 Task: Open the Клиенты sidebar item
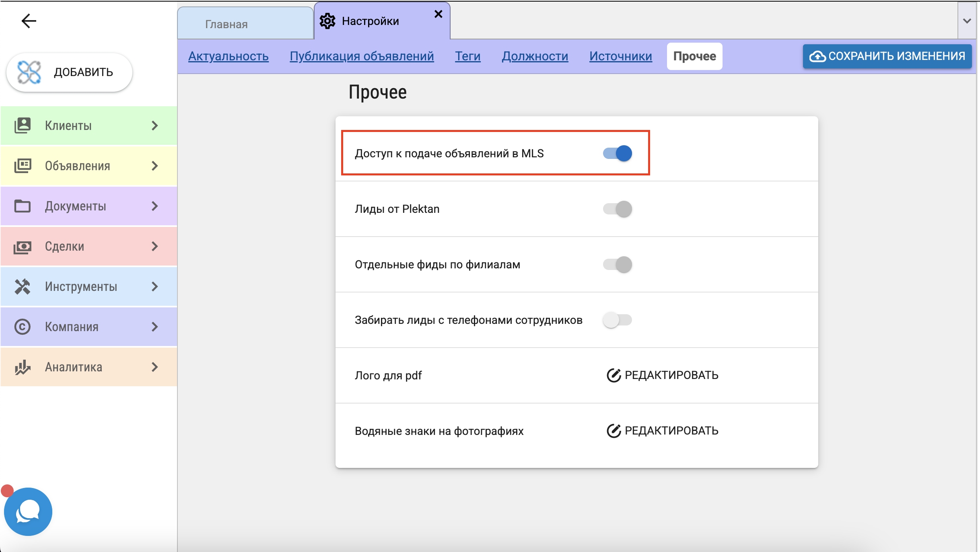coord(89,126)
